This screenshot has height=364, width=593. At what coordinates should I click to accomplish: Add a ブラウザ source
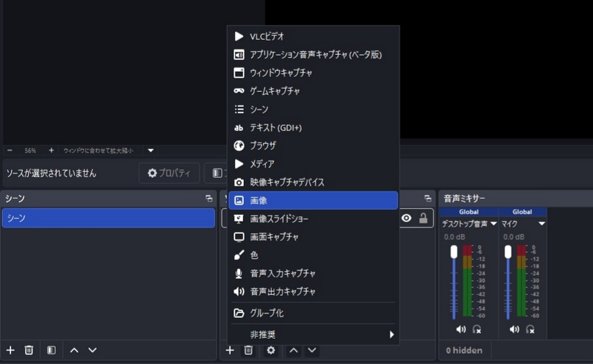pyautogui.click(x=313, y=146)
